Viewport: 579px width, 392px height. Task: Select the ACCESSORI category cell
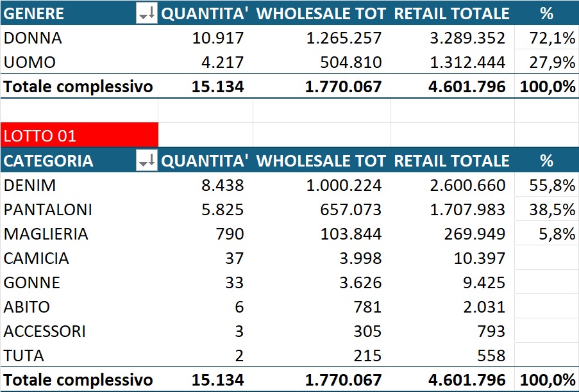coord(45,332)
